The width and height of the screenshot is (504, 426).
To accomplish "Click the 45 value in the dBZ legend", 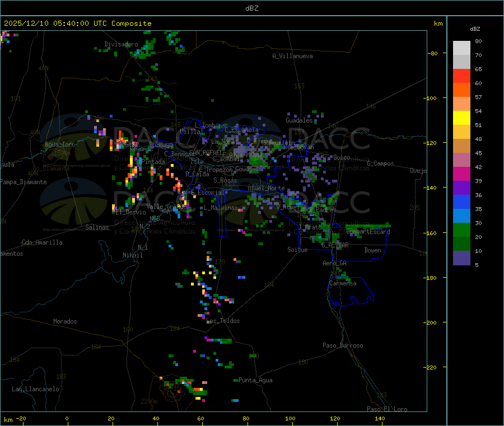I will (x=478, y=153).
